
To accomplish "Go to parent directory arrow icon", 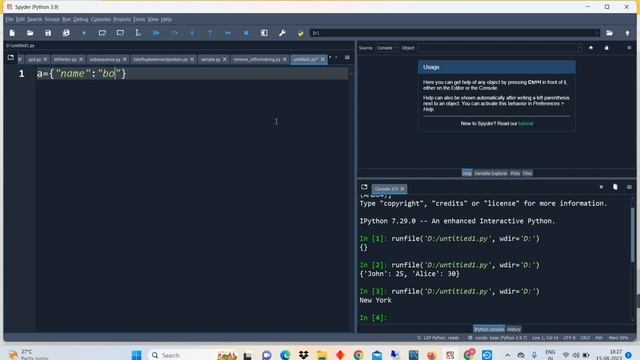I will (x=627, y=33).
